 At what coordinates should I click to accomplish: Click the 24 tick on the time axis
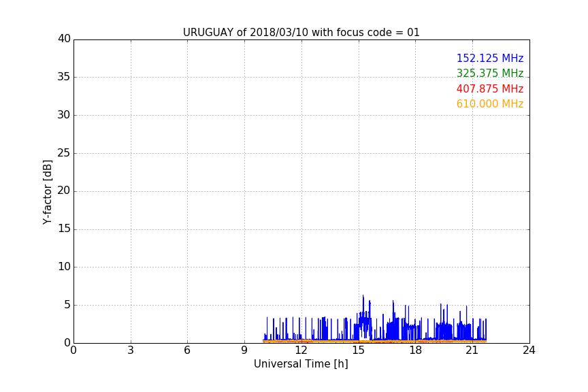pyautogui.click(x=529, y=350)
